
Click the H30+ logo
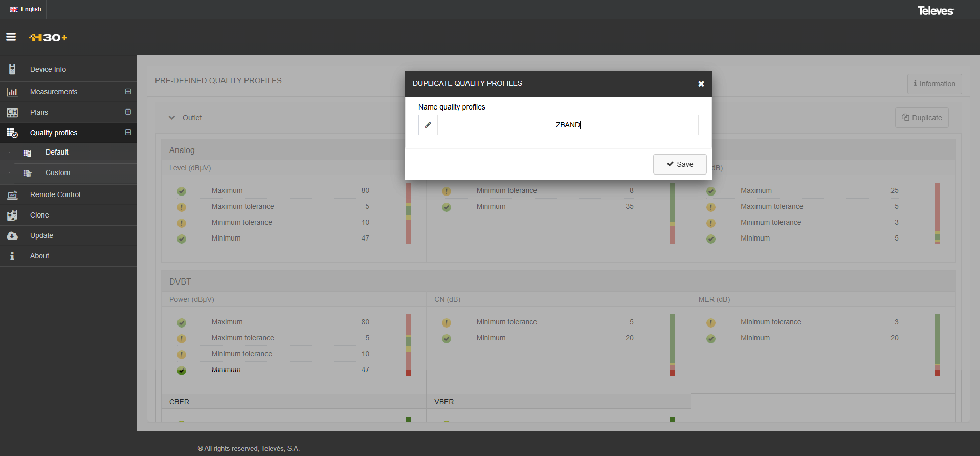click(48, 37)
